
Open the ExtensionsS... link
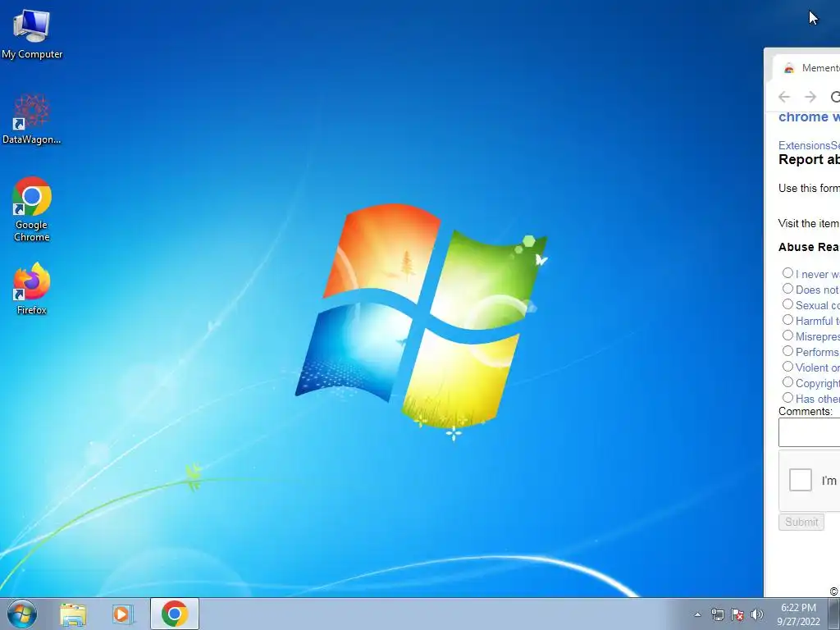809,146
